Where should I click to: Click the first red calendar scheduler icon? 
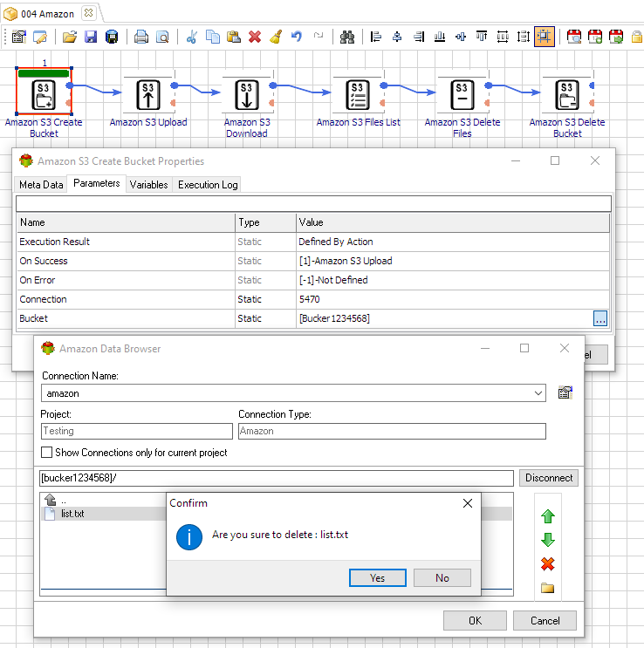tap(573, 37)
